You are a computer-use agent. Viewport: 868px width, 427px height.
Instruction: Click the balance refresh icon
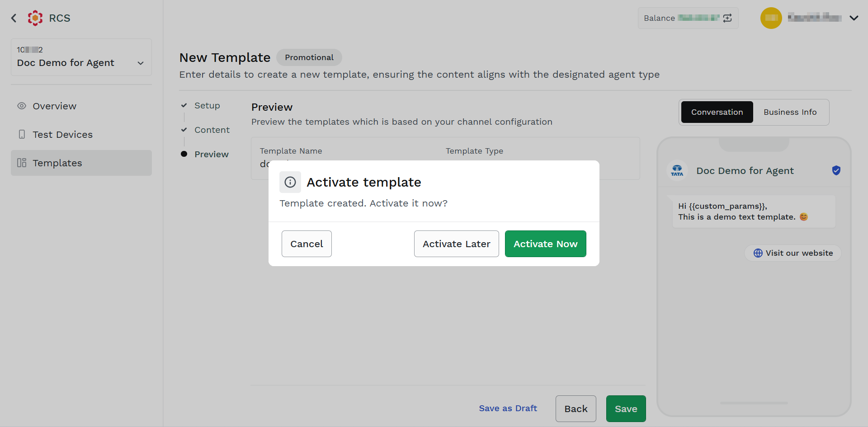point(727,18)
